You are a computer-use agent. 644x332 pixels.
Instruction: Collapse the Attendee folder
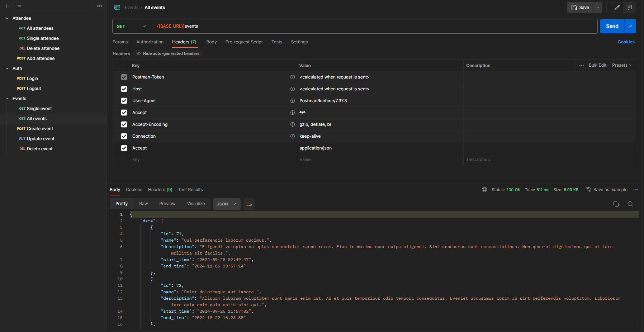click(x=7, y=18)
